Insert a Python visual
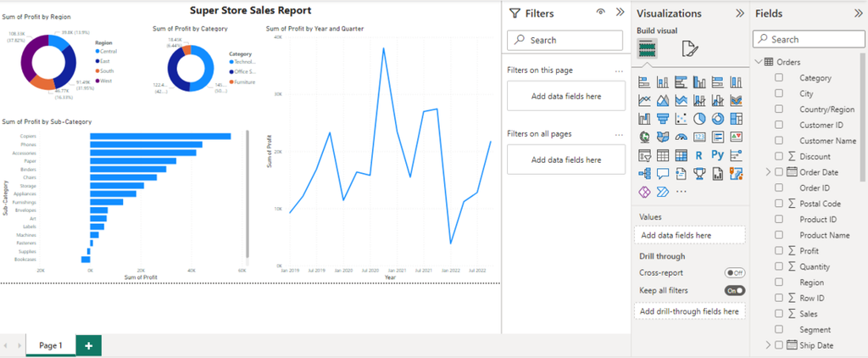 point(717,155)
